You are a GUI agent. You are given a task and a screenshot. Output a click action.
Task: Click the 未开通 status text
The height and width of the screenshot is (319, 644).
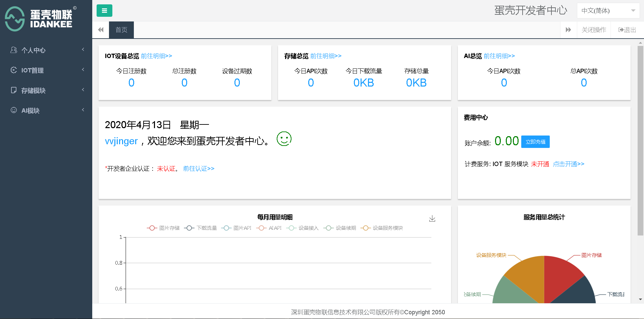pyautogui.click(x=540, y=164)
